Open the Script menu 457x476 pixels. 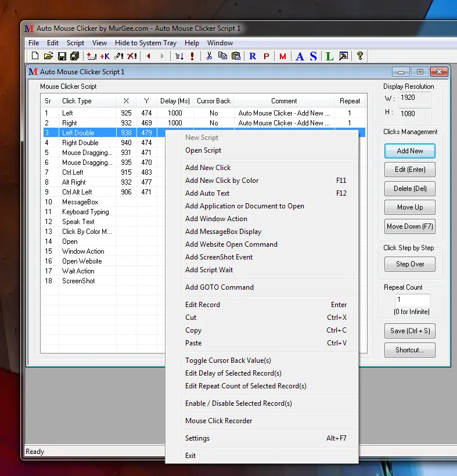pyautogui.click(x=75, y=43)
